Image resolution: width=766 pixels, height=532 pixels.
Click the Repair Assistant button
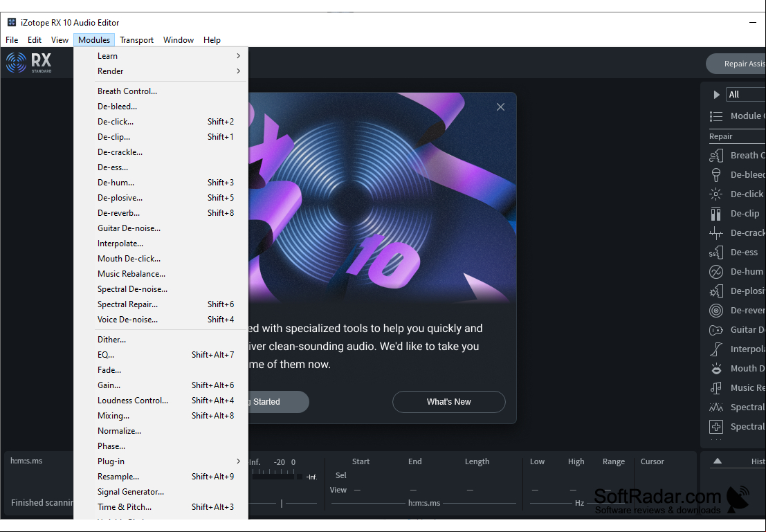(x=736, y=64)
